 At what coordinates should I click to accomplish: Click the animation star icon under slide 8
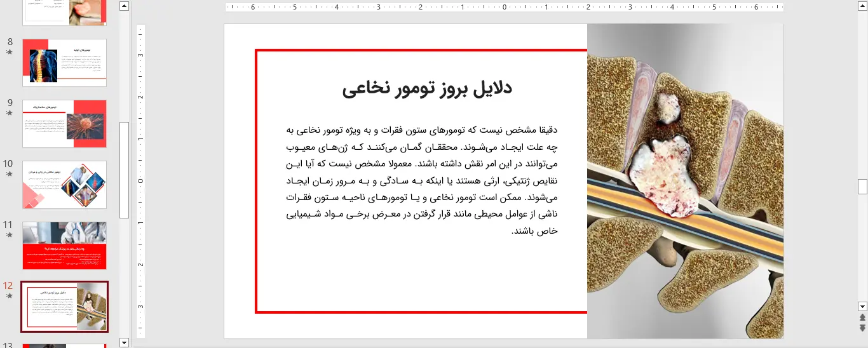(9, 52)
